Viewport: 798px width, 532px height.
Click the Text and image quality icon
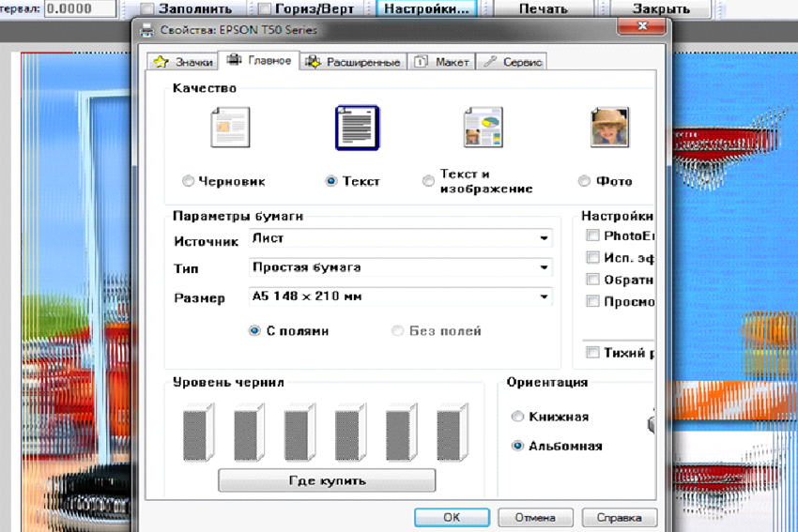pos(483,128)
